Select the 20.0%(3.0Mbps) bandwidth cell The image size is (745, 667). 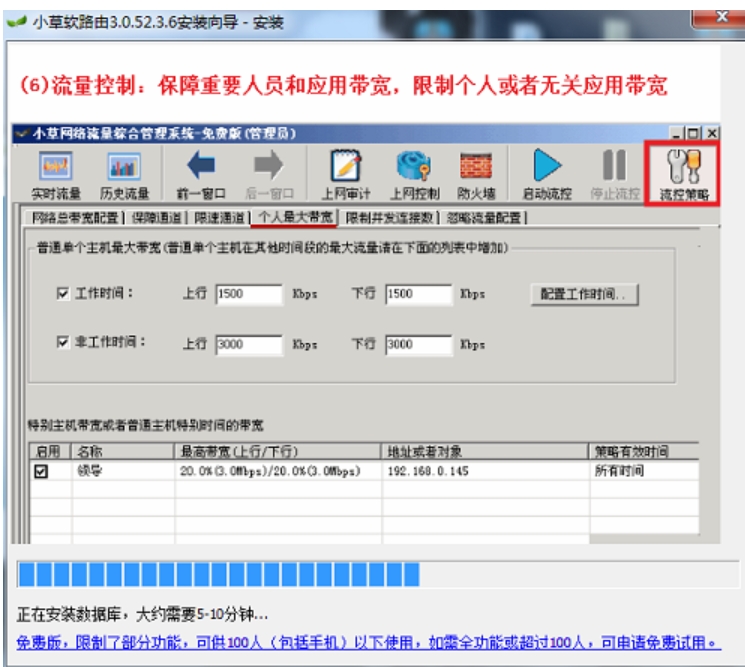click(x=278, y=471)
